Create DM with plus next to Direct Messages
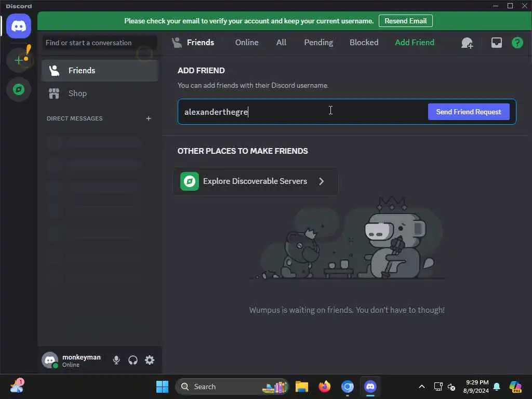Image resolution: width=532 pixels, height=399 pixels. coord(148,118)
